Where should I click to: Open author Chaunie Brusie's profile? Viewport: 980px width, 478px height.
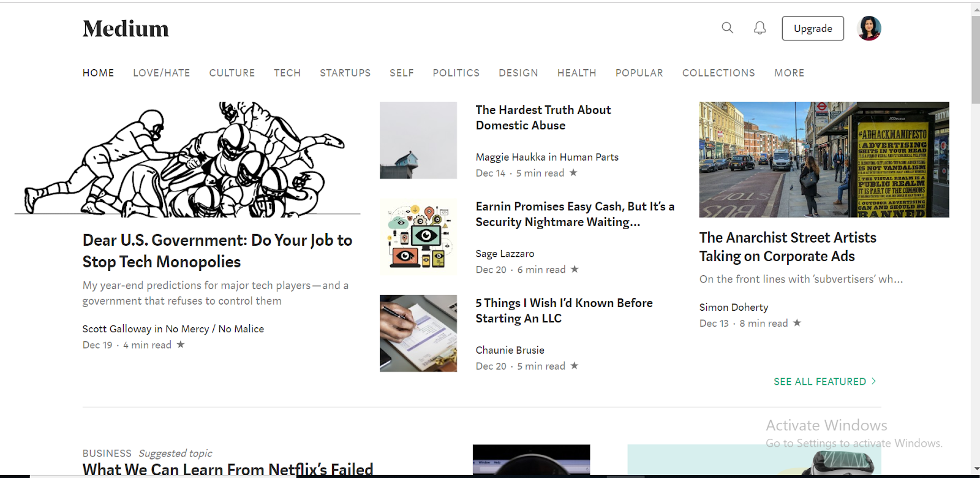pos(510,350)
